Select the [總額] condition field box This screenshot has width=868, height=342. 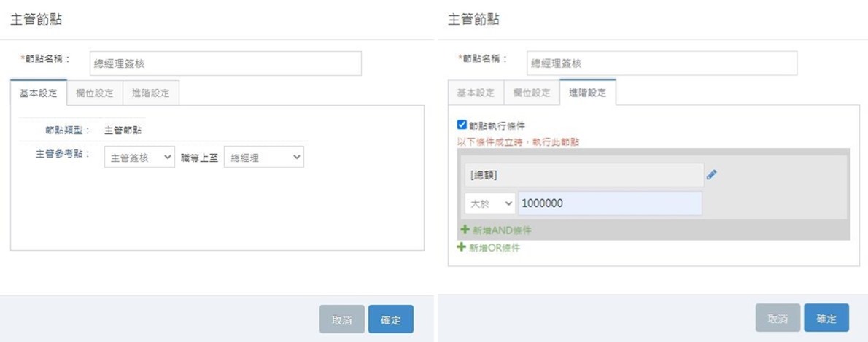click(582, 175)
